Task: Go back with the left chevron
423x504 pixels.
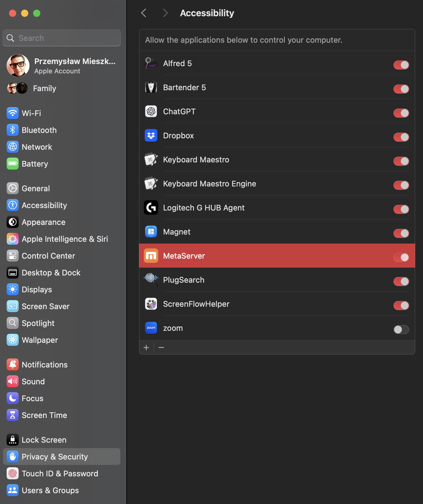Action: coord(144,13)
